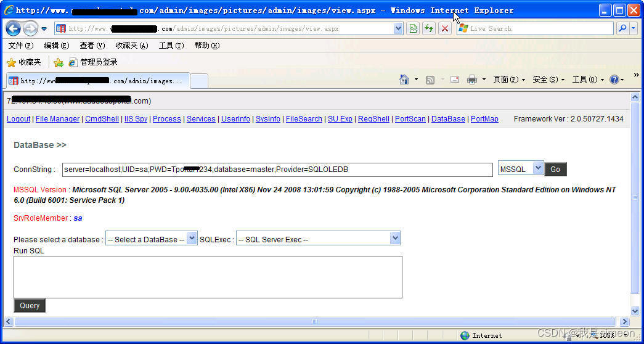Open the MSSQL database type dropdown
This screenshot has height=344, width=644.
click(x=521, y=168)
